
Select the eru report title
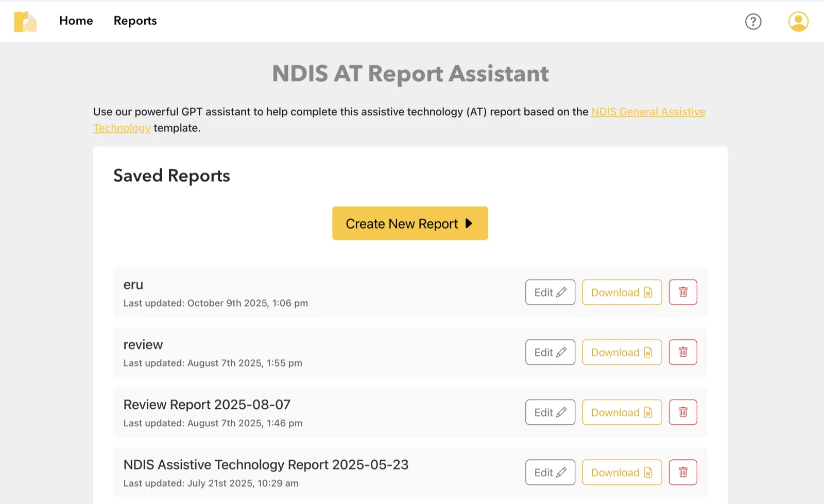133,285
